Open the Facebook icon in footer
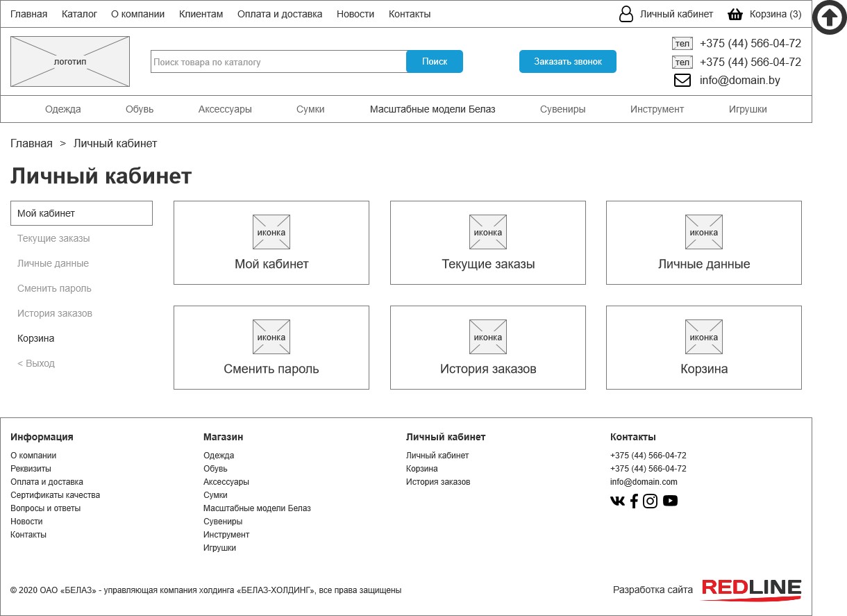This screenshot has height=616, width=847. click(x=634, y=501)
